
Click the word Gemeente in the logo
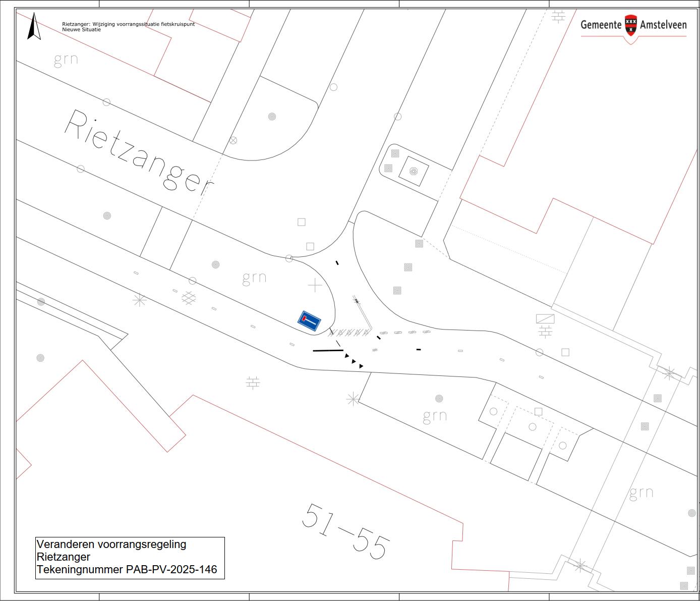[601, 25]
